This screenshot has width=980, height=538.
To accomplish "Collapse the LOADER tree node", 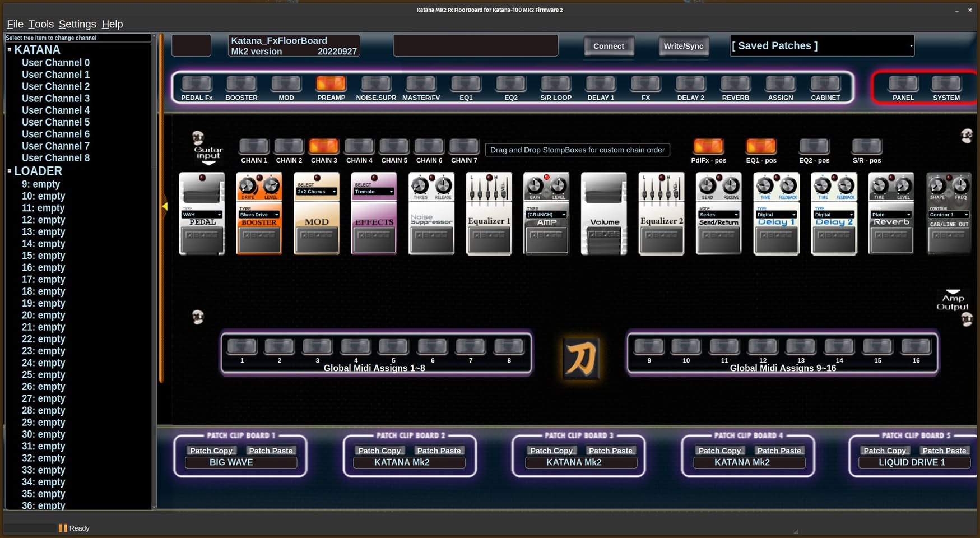I will (10, 171).
